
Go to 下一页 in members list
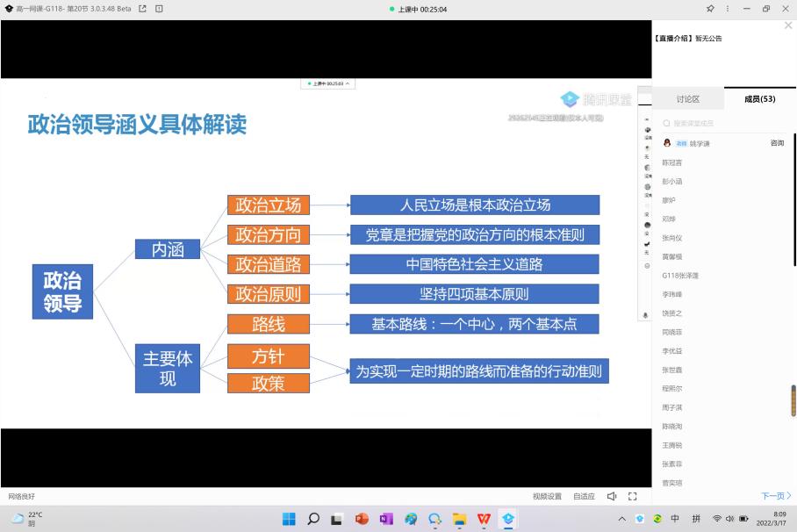(775, 496)
